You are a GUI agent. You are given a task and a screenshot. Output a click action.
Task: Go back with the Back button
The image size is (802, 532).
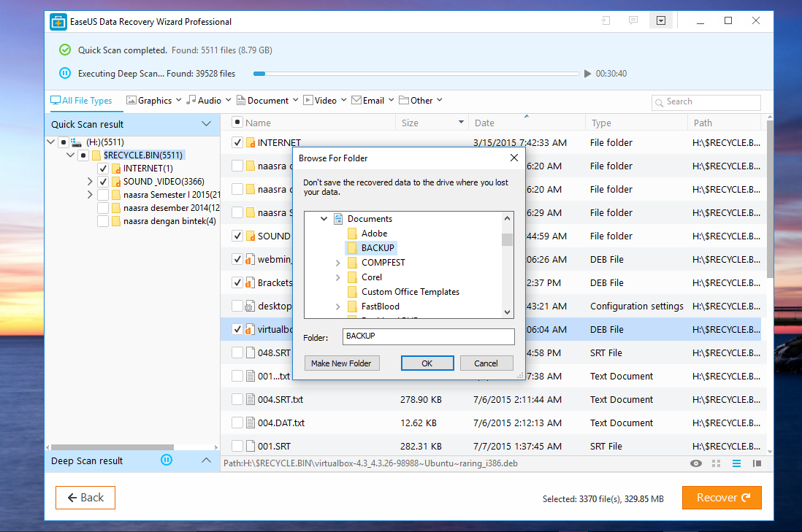pos(85,498)
